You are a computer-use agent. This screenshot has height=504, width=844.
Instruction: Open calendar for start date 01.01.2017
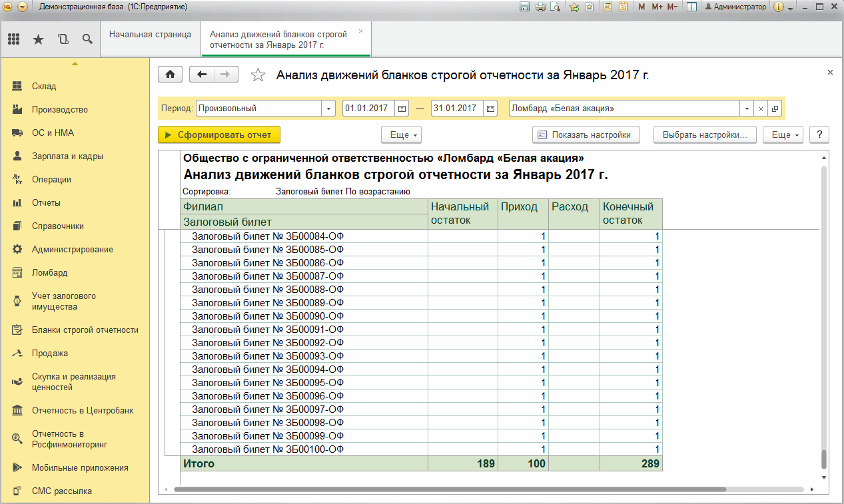click(402, 109)
